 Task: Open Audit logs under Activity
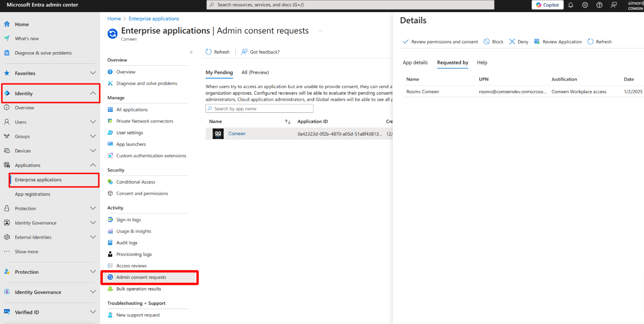(127, 243)
